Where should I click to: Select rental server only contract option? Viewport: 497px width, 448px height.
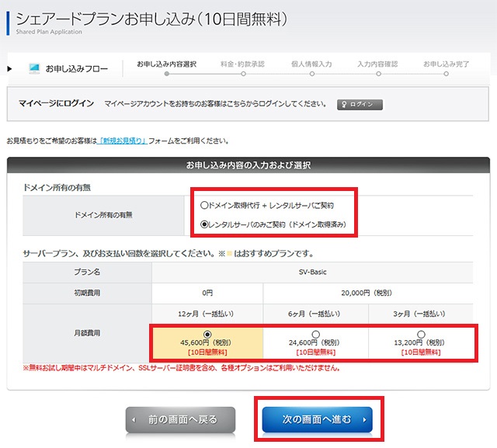204,224
